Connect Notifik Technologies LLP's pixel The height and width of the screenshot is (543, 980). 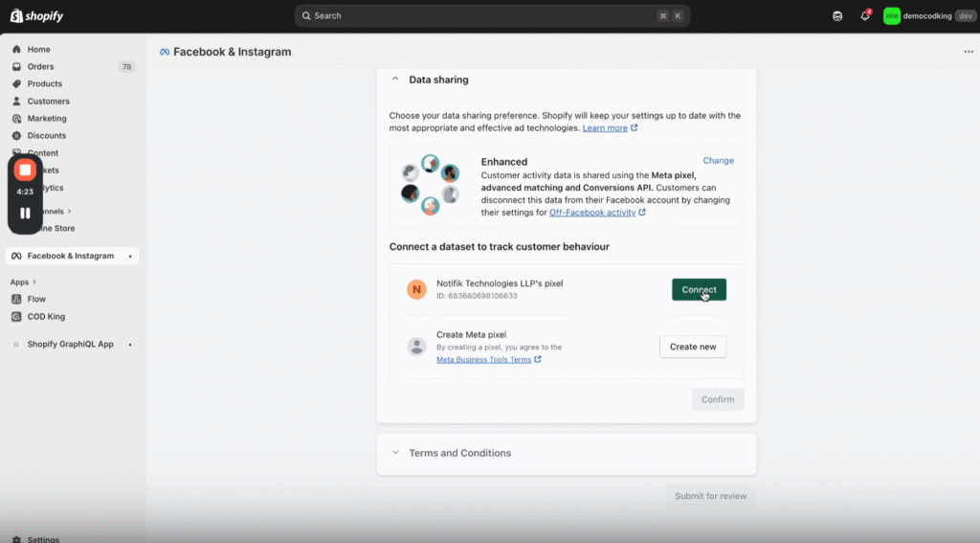(x=699, y=289)
